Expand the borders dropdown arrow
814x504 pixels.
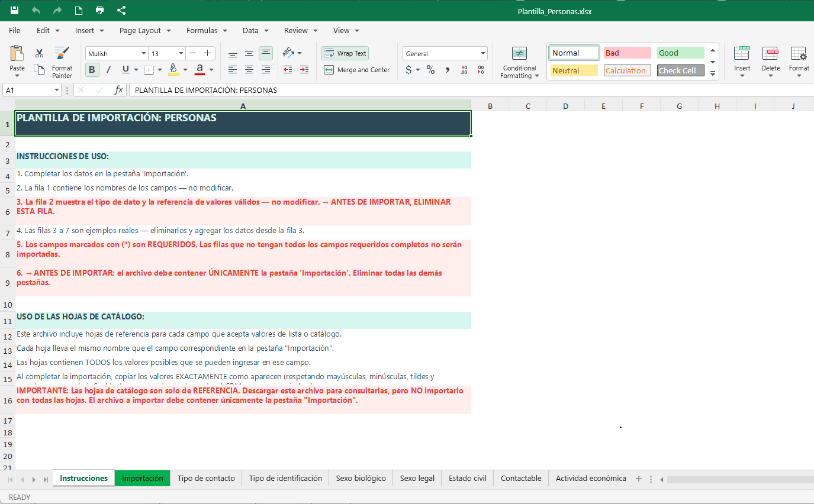pyautogui.click(x=160, y=70)
